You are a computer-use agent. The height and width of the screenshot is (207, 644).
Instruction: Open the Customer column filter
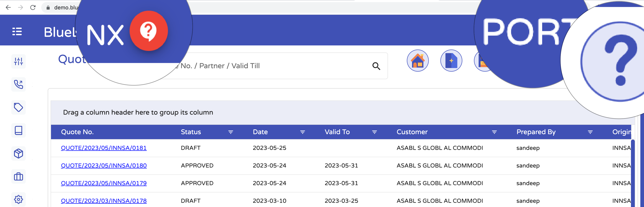(x=494, y=132)
